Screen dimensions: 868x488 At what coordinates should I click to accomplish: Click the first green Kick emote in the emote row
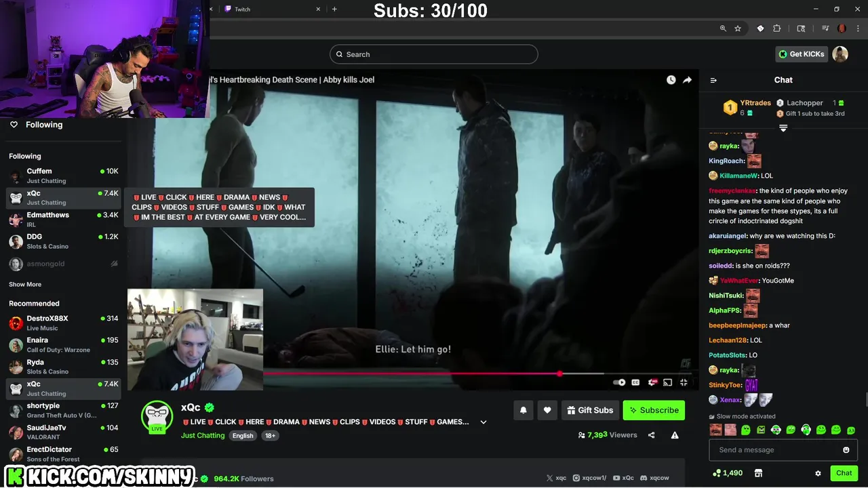click(745, 430)
